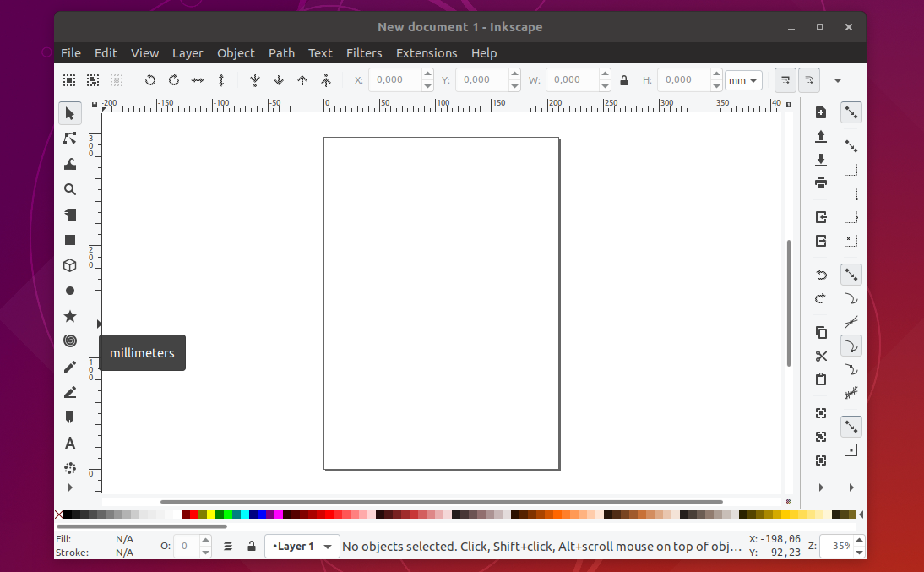924x572 pixels.
Task: Toggle snap bounding boxes
Action: click(851, 145)
